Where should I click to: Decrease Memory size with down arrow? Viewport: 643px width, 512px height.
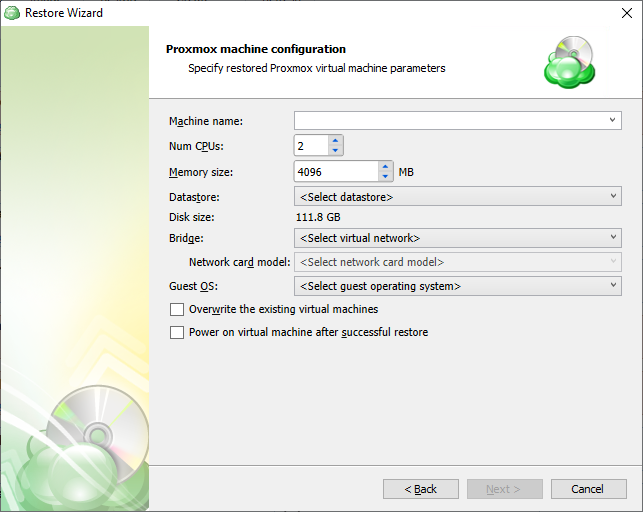click(x=385, y=177)
